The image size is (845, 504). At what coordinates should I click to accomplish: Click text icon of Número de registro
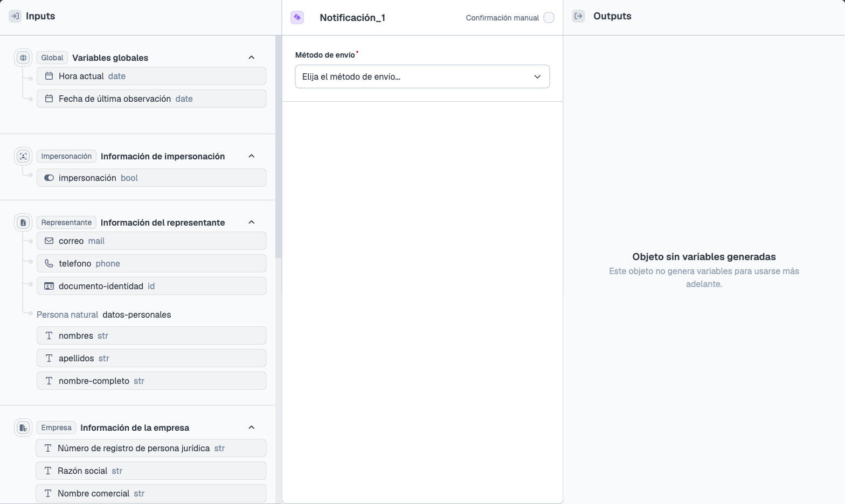(48, 448)
